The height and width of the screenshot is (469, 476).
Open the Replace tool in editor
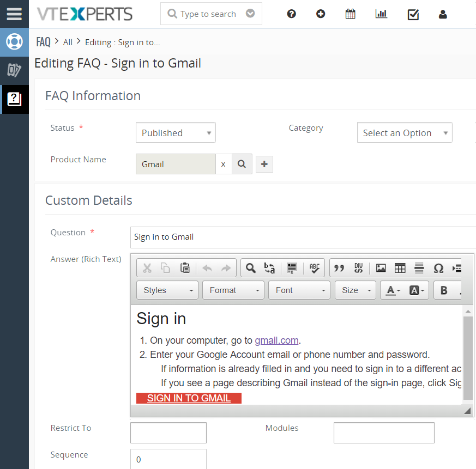pyautogui.click(x=269, y=268)
